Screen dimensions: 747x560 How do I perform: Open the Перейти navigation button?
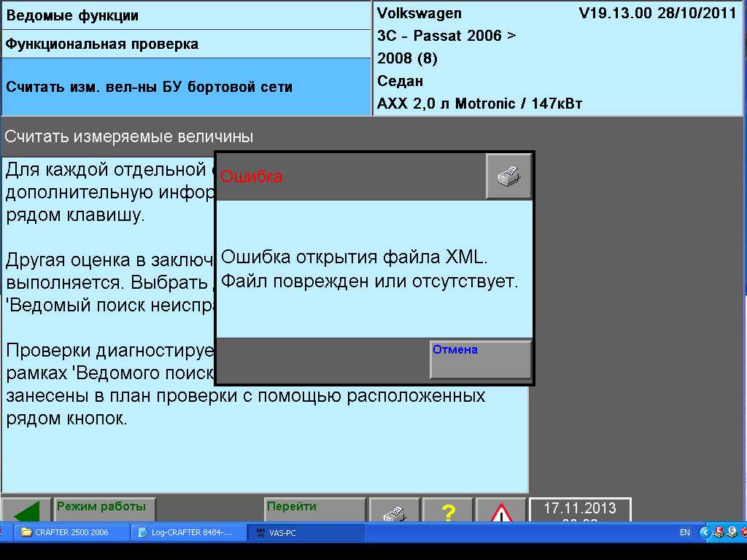315,510
